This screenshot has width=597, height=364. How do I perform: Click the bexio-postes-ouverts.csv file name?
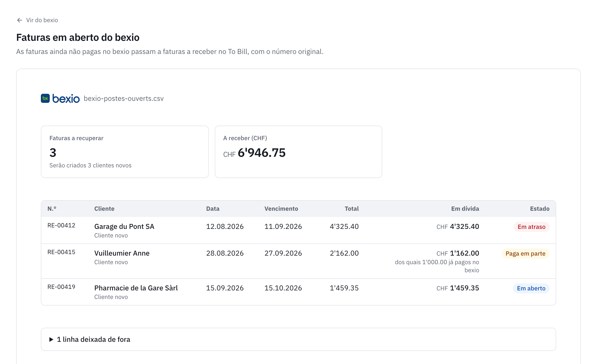tap(124, 99)
